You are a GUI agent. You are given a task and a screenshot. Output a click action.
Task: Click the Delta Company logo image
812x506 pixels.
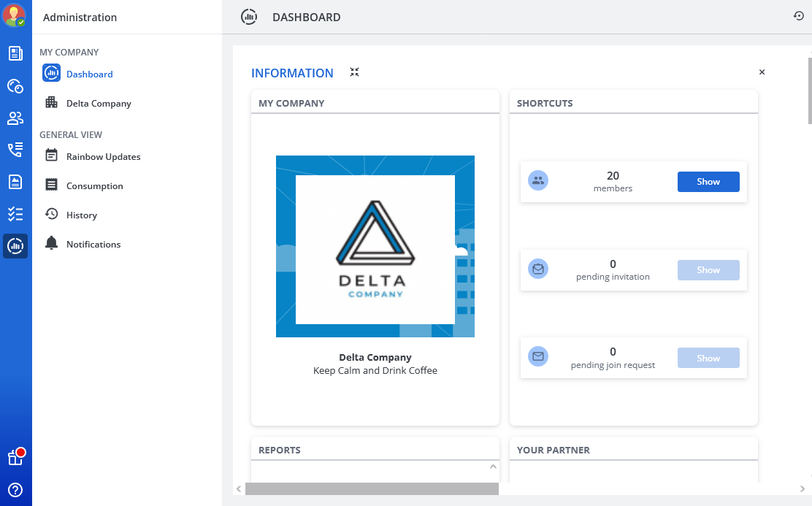click(x=375, y=246)
